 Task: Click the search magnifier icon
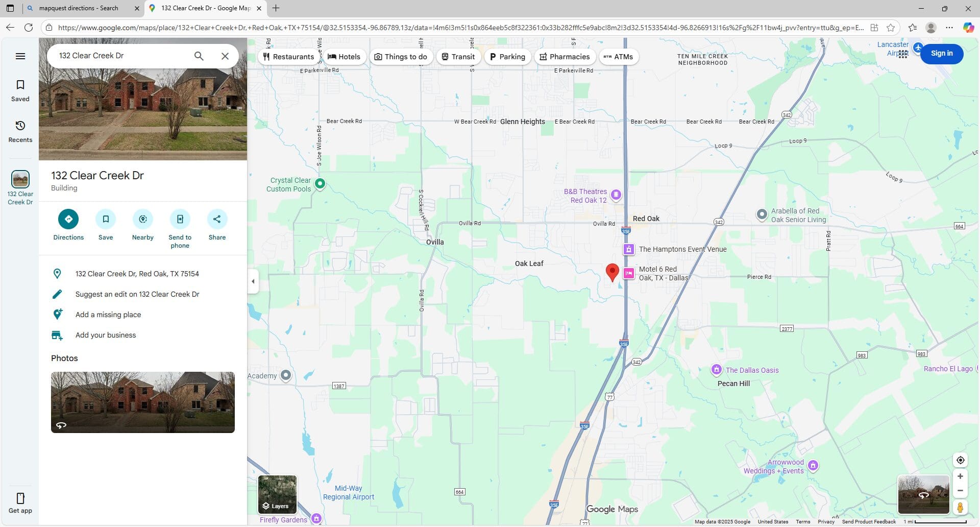click(199, 56)
